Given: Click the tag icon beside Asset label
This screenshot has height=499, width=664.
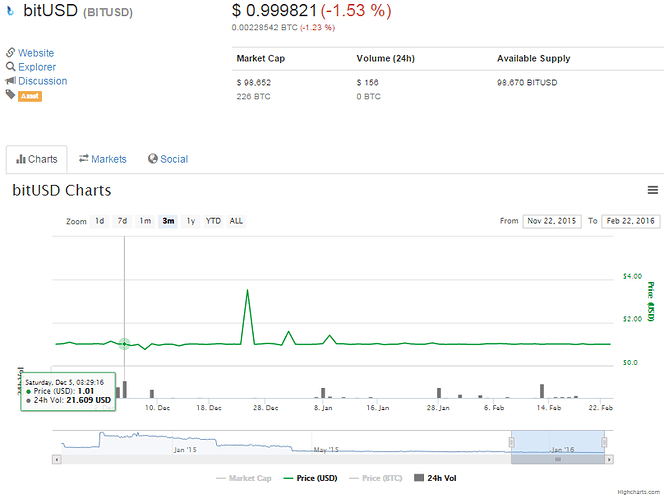Looking at the screenshot, I should pyautogui.click(x=11, y=94).
